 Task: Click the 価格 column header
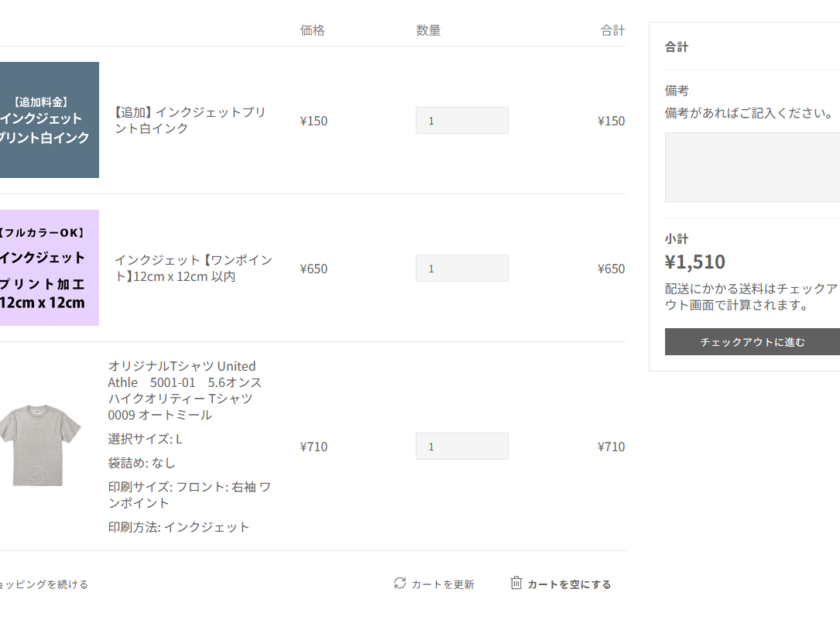[x=312, y=31]
